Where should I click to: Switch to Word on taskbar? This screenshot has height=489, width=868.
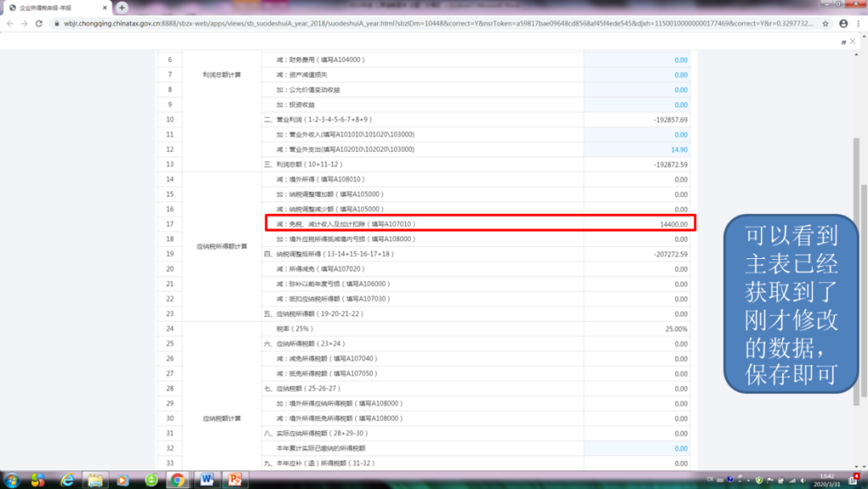[207, 479]
